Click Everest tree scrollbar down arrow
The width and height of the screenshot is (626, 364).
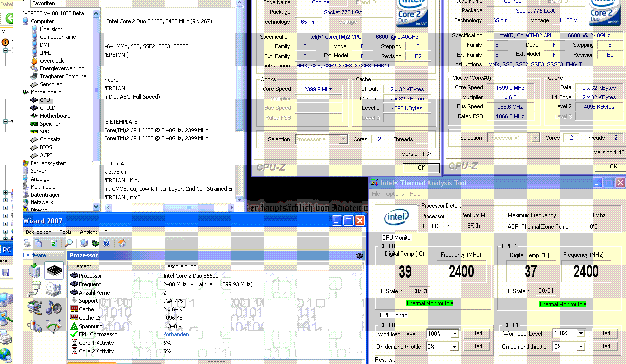pyautogui.click(x=96, y=207)
